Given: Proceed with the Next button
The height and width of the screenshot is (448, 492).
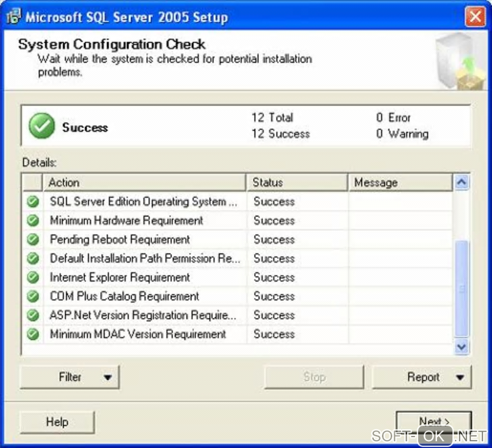Looking at the screenshot, I should tap(434, 422).
